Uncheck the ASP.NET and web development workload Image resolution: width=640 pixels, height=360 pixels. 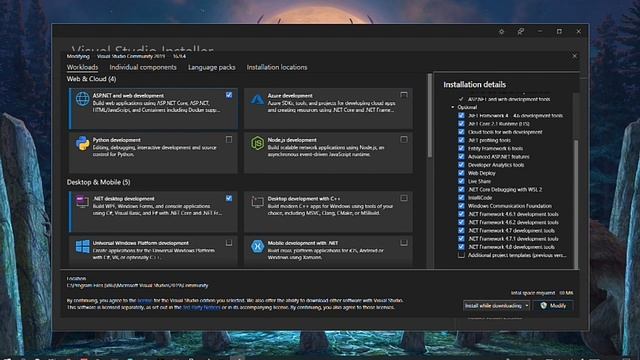(229, 95)
